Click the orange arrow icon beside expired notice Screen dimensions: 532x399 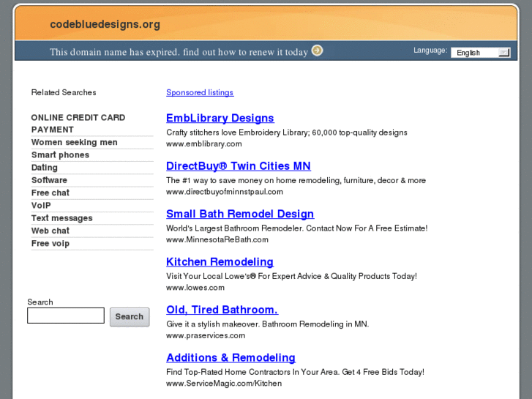click(318, 51)
